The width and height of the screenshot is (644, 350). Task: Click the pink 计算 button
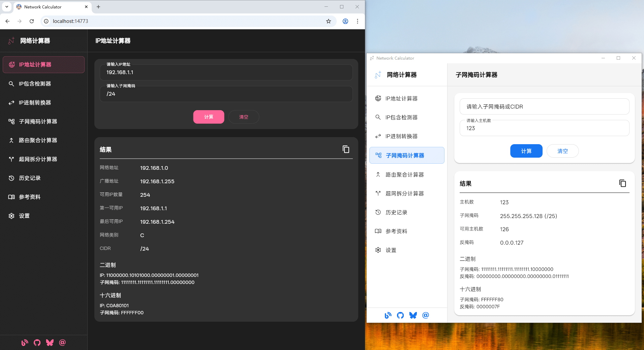[209, 117]
